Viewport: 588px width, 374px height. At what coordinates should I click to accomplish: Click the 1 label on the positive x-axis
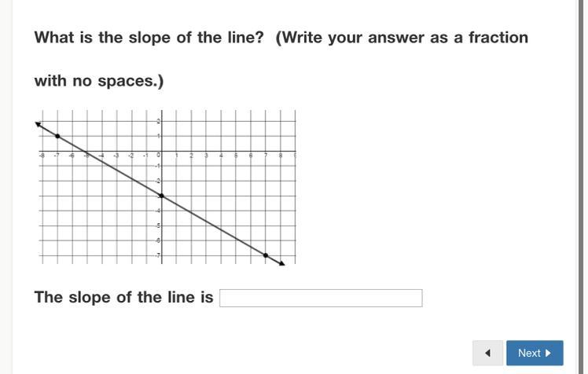coord(176,156)
